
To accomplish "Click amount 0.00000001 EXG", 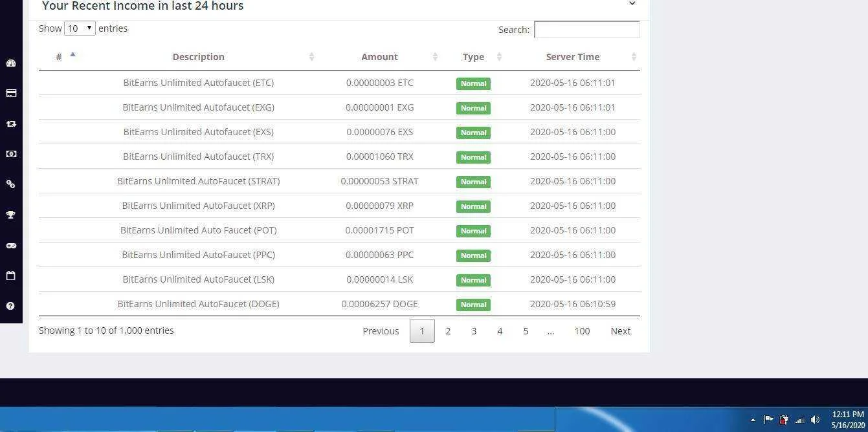I will pyautogui.click(x=379, y=107).
